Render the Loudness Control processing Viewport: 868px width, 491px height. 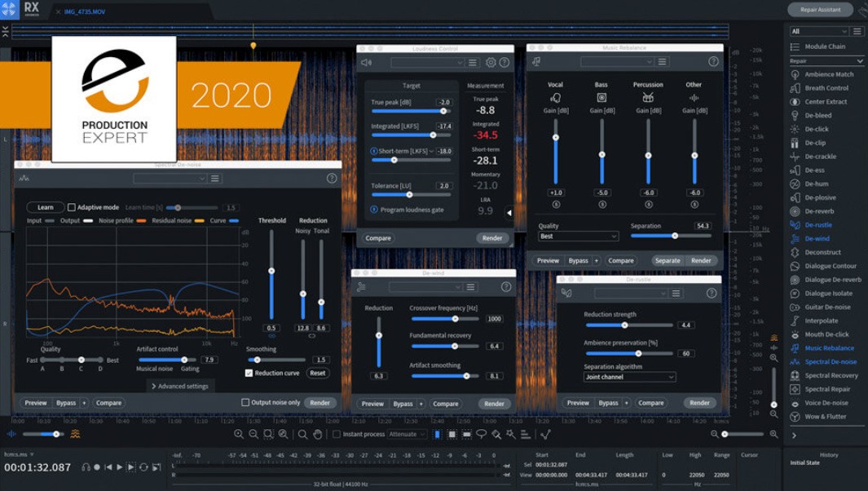coord(492,238)
